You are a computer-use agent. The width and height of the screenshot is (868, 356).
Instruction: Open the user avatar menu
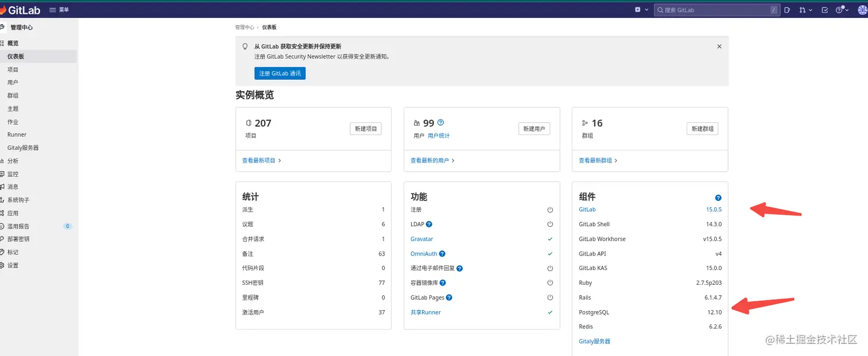coord(862,10)
